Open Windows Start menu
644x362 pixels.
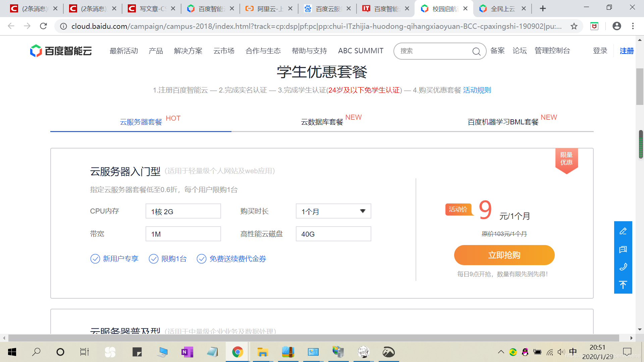tap(12, 352)
